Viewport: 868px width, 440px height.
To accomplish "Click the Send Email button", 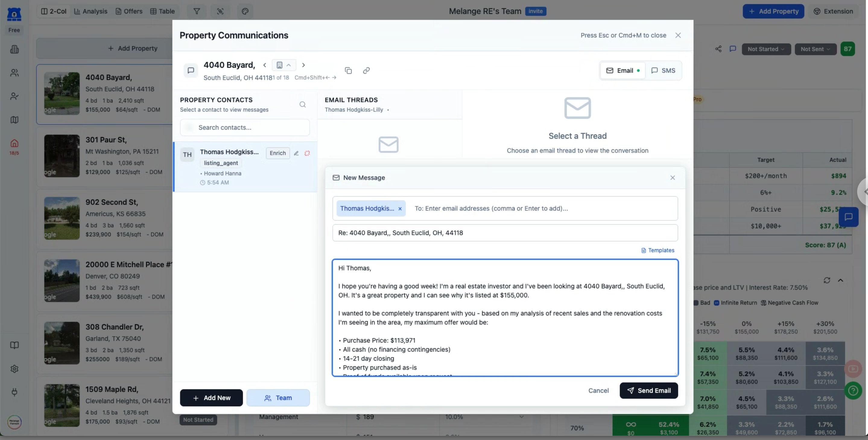I will point(649,391).
